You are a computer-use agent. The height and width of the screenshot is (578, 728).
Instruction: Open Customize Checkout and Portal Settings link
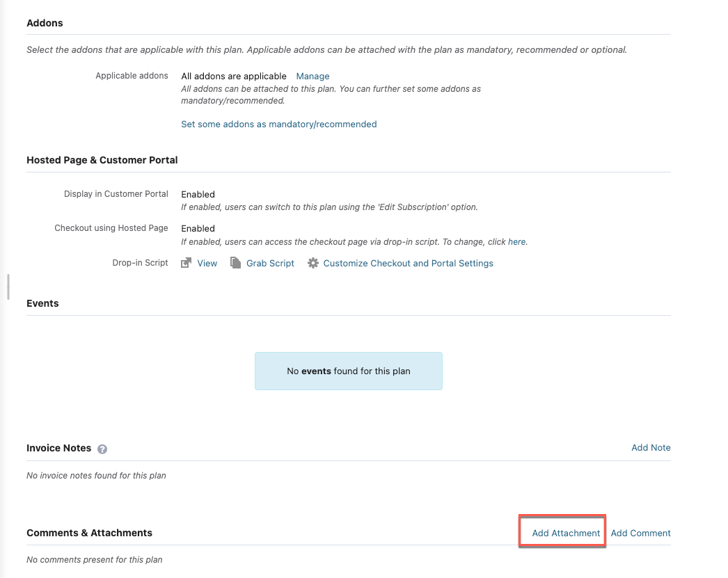(408, 264)
